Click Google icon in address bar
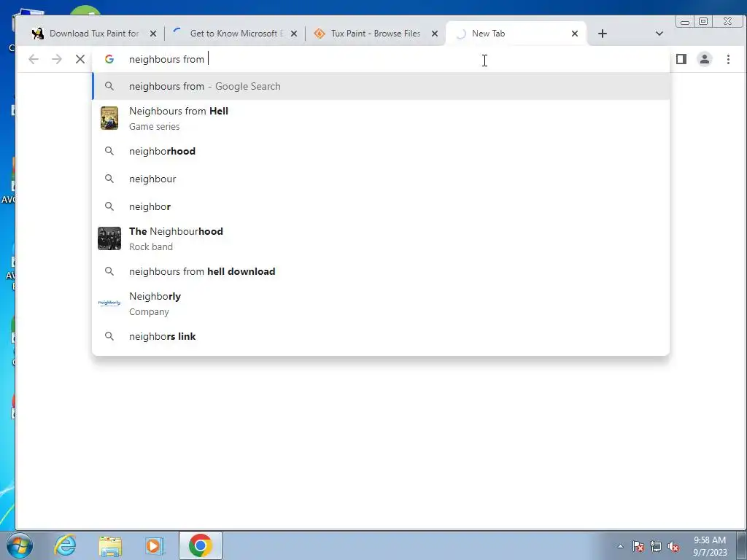The width and height of the screenshot is (747, 560). coord(109,59)
